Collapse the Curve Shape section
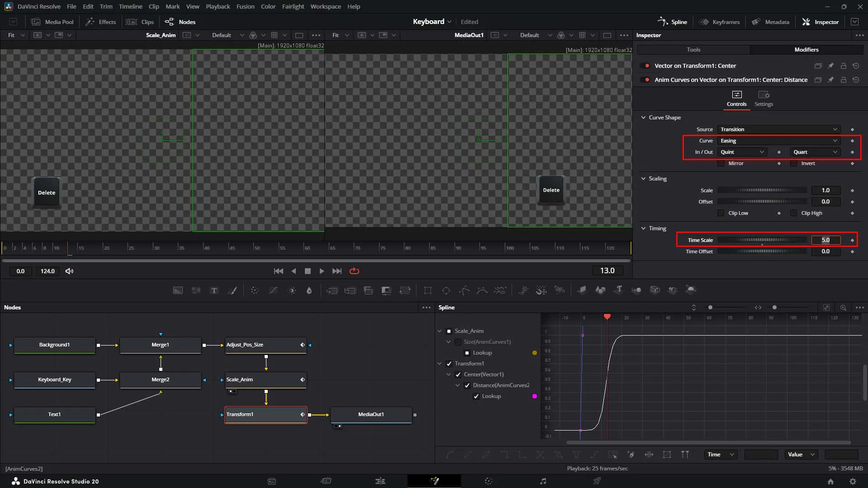Image resolution: width=868 pixels, height=488 pixels. (x=643, y=118)
